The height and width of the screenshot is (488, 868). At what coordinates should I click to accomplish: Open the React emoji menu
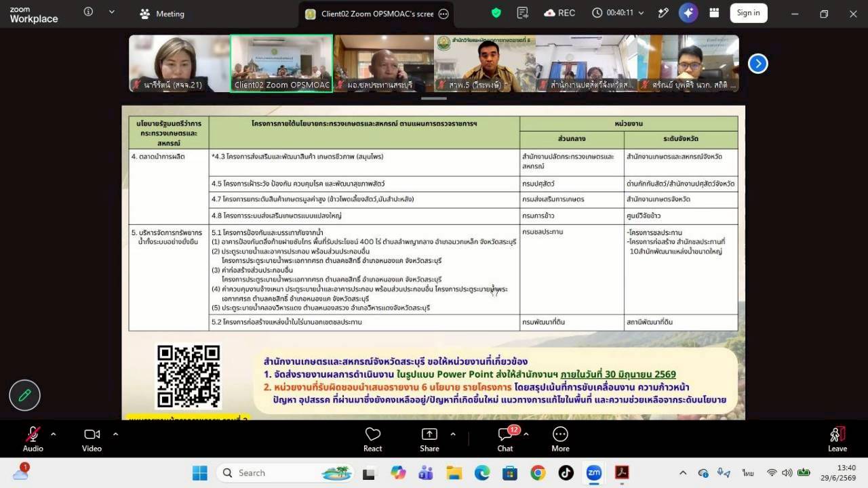pyautogui.click(x=372, y=439)
